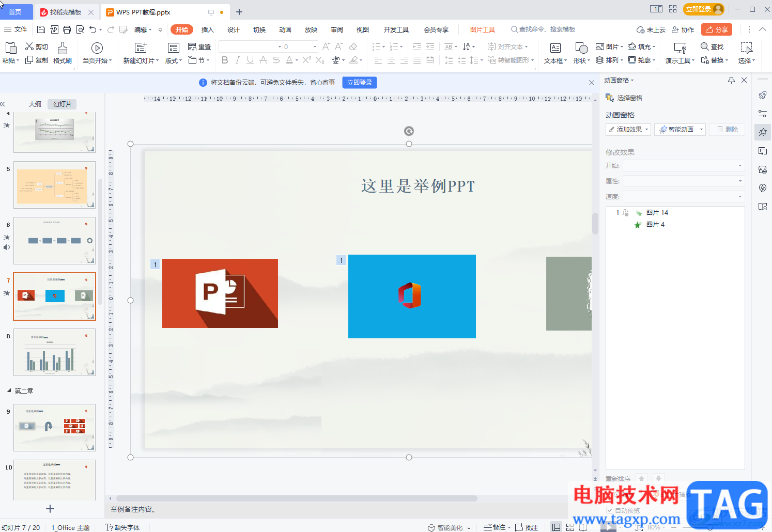Undo the last action
This screenshot has width=772, height=532.
(92, 29)
